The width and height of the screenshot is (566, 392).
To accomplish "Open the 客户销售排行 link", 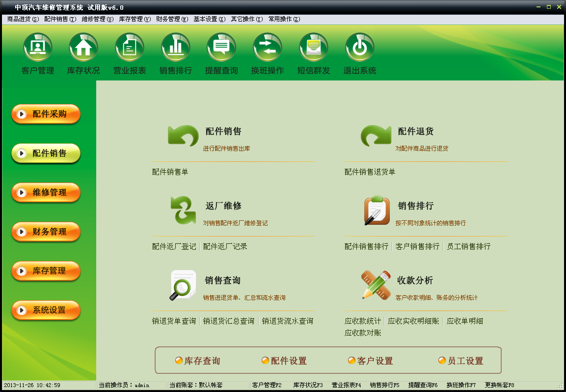I will (417, 247).
